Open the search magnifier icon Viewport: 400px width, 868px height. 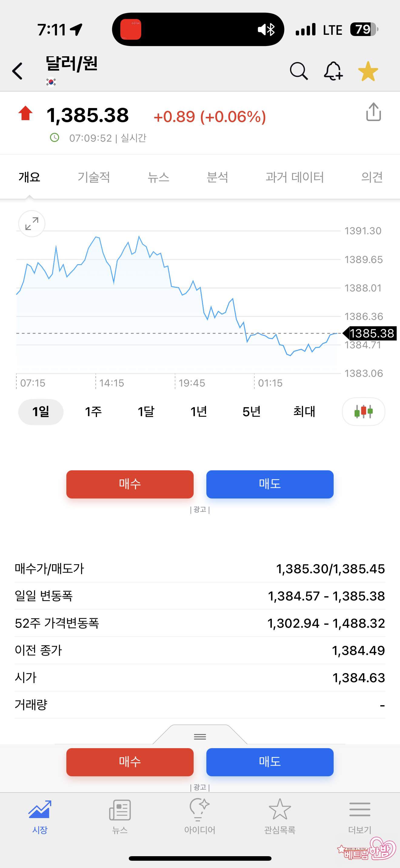click(x=299, y=71)
